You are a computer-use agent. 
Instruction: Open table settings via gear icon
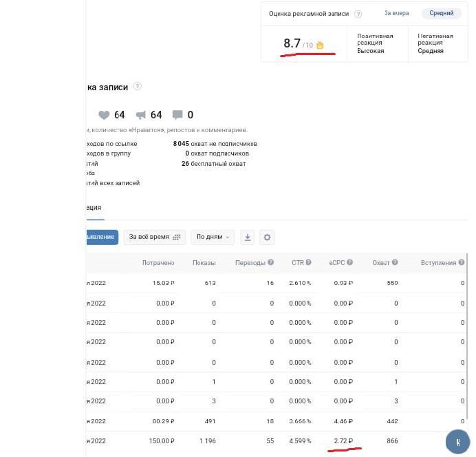[x=268, y=237]
